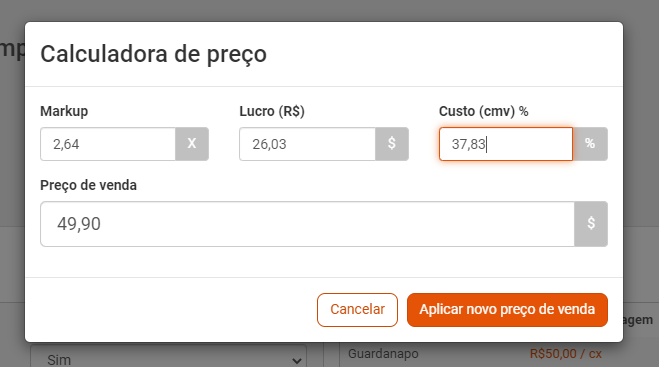Cancel the price calculator dialog
The image size is (659, 367).
pyautogui.click(x=357, y=310)
